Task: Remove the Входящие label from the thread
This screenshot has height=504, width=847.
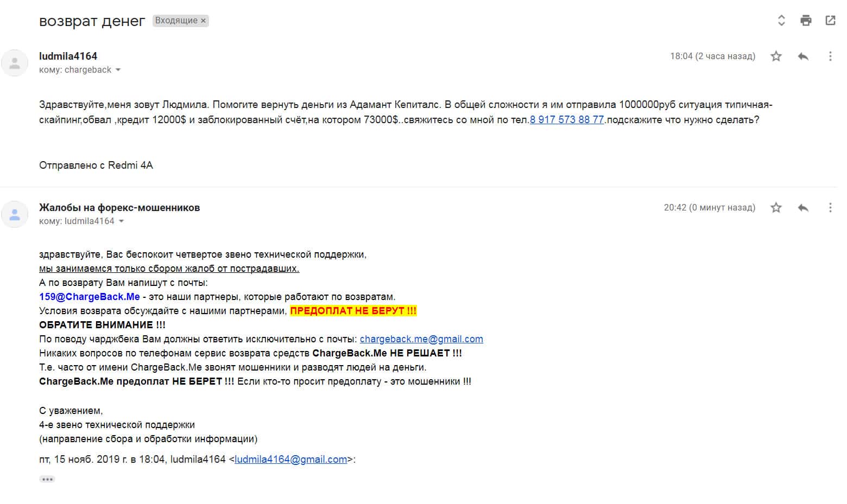Action: (204, 21)
